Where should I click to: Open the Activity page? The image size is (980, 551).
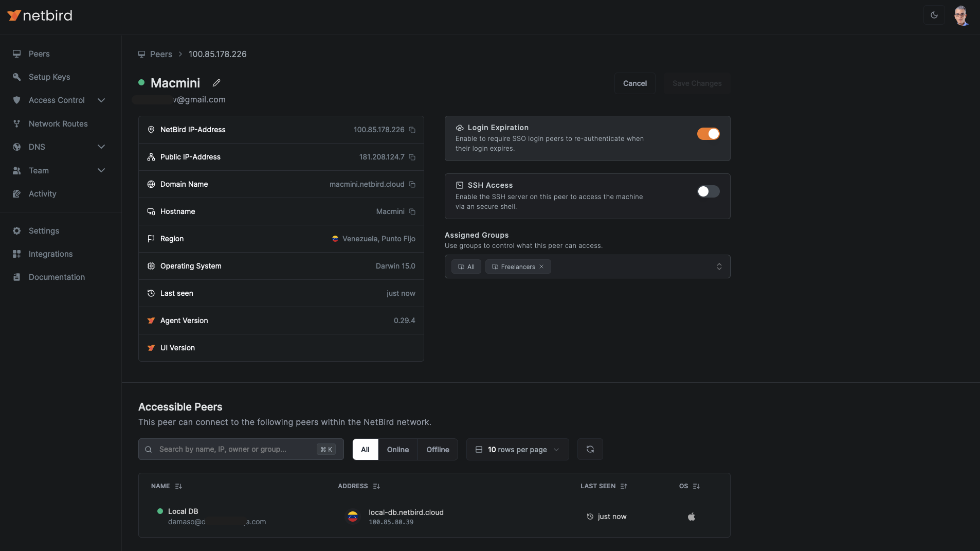click(42, 193)
